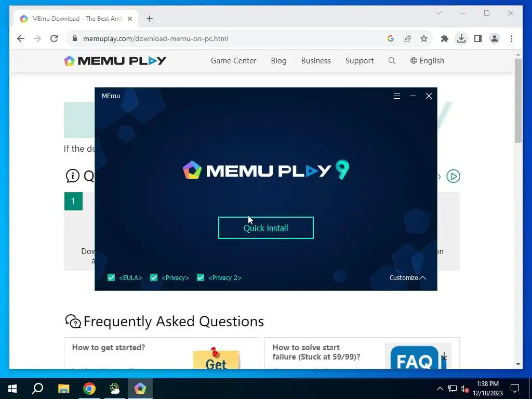
Task: Open the Chrome tab search chevron
Action: (438, 13)
